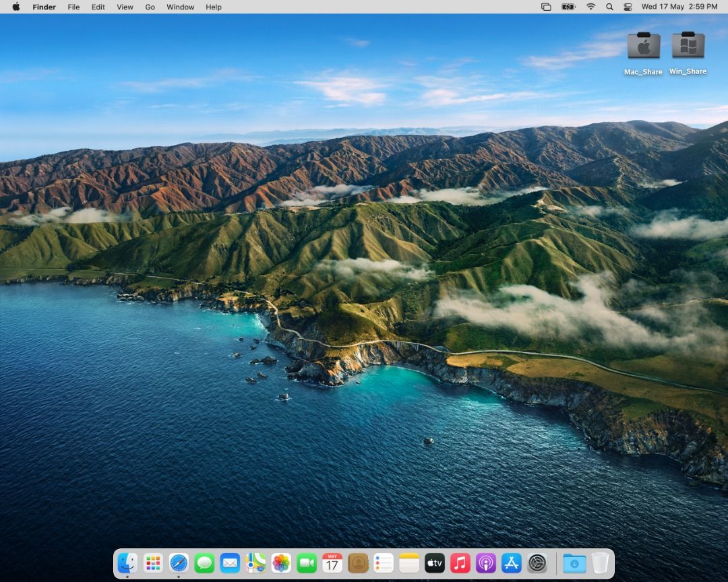Open Control Center from the menu bar

coord(628,7)
